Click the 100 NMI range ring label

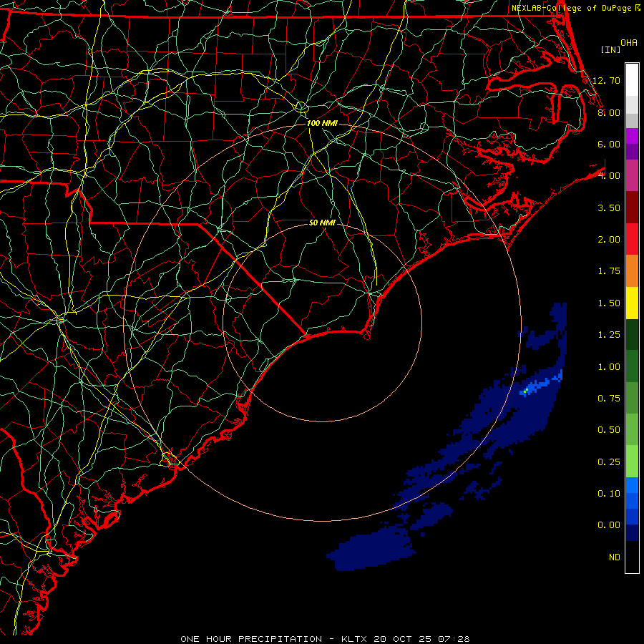tap(322, 123)
